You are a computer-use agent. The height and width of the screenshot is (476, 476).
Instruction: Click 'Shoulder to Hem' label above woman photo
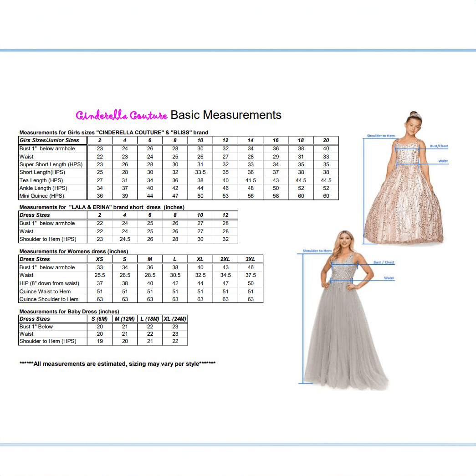[317, 251]
